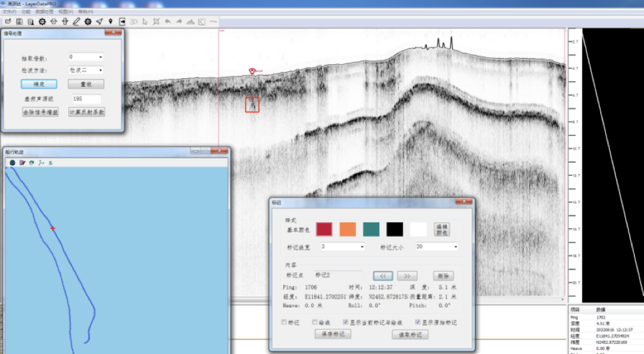Click the navigation arrow toolbar icon

(100, 21)
